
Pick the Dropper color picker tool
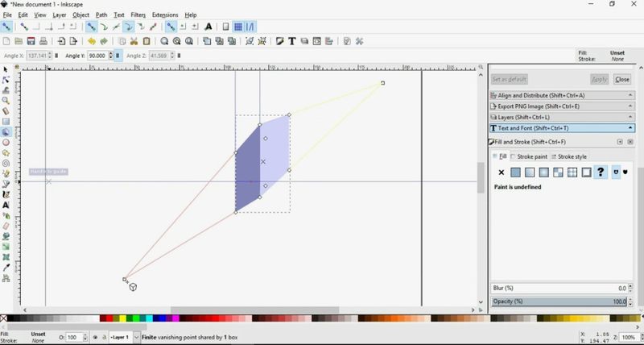tap(6, 268)
